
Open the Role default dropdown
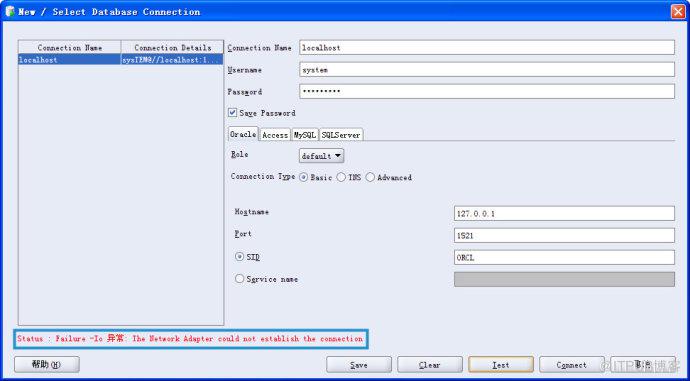click(x=321, y=156)
